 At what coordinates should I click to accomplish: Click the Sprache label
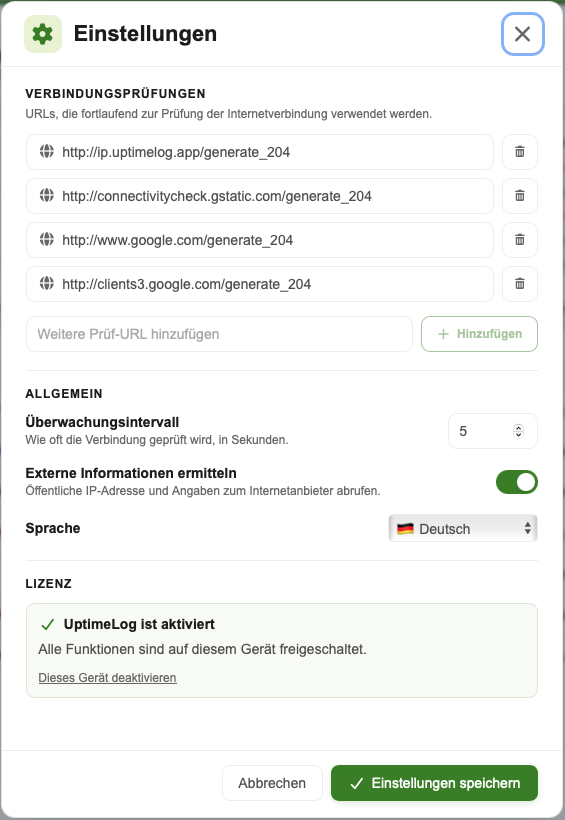click(x=53, y=528)
